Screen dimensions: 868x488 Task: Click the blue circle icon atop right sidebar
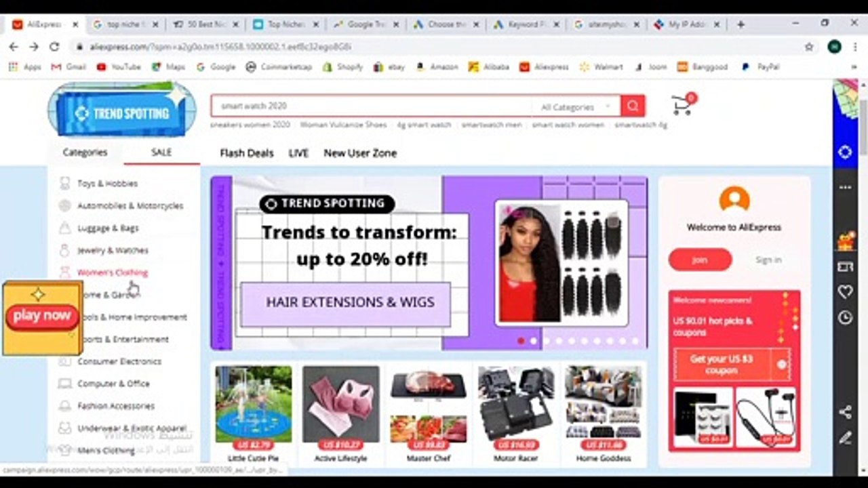(x=845, y=152)
